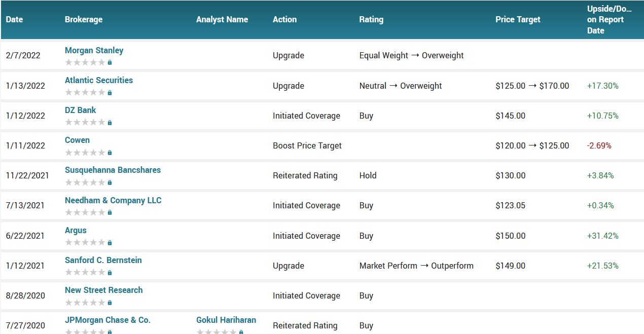644x334 pixels.
Task: Select the 11/22/2021 date cell
Action: pyautogui.click(x=27, y=175)
